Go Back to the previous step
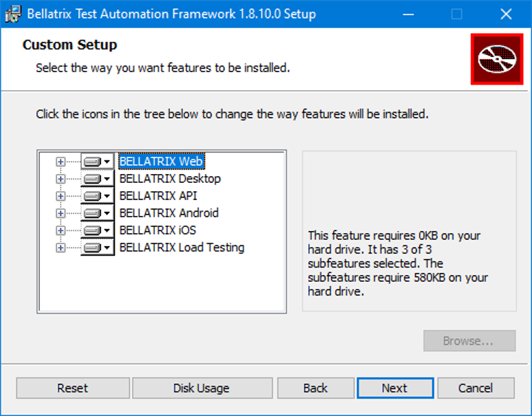This screenshot has width=532, height=416. click(315, 388)
